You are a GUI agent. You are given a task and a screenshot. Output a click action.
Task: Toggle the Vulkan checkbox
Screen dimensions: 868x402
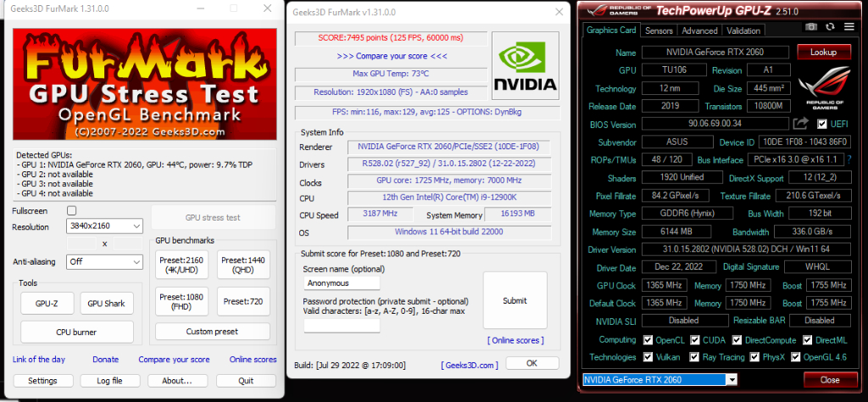(648, 357)
